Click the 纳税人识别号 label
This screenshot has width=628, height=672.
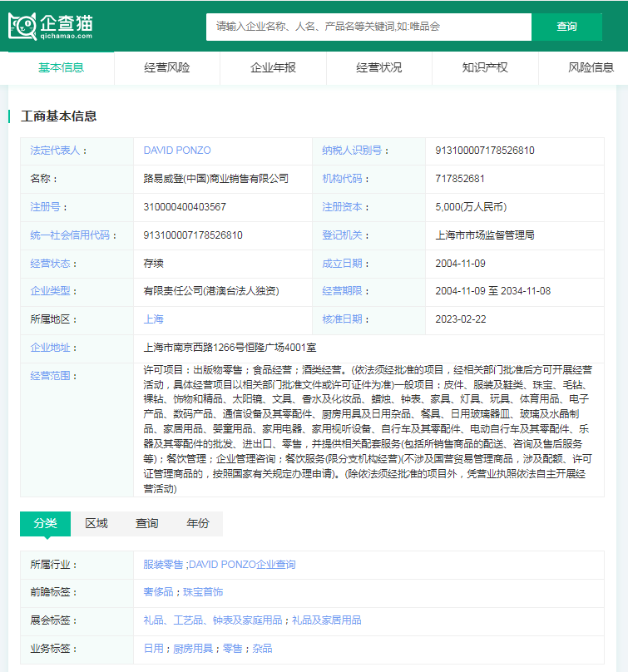352,151
